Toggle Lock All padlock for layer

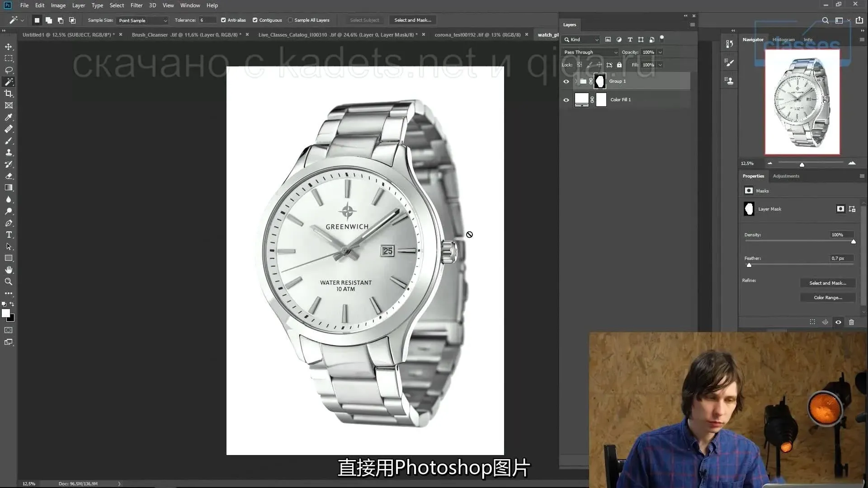point(619,65)
